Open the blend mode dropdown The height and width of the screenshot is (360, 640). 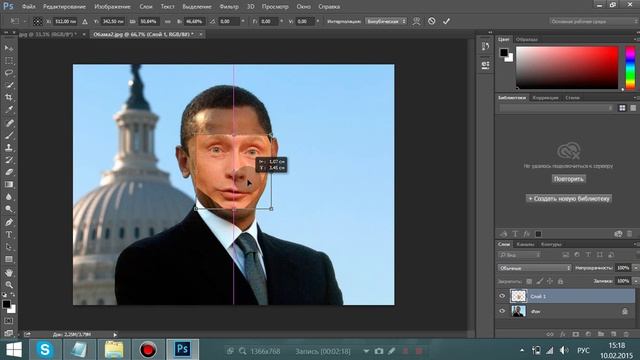coord(535,268)
